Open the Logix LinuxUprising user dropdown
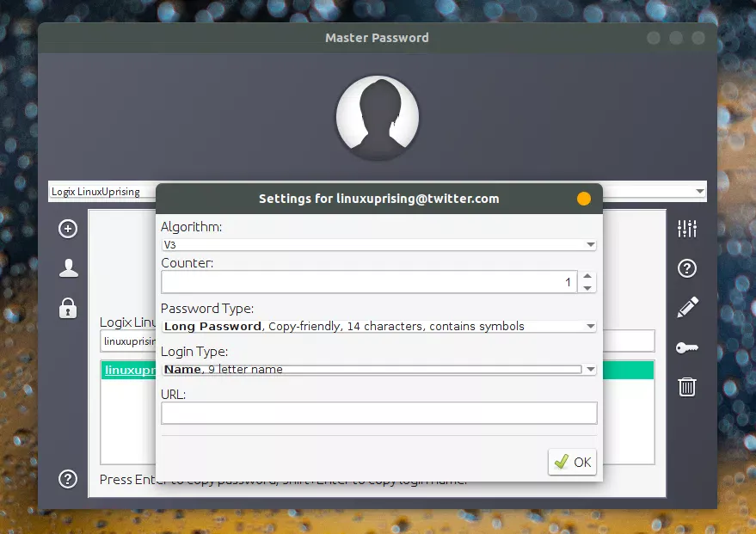This screenshot has height=534, width=756. click(x=378, y=192)
